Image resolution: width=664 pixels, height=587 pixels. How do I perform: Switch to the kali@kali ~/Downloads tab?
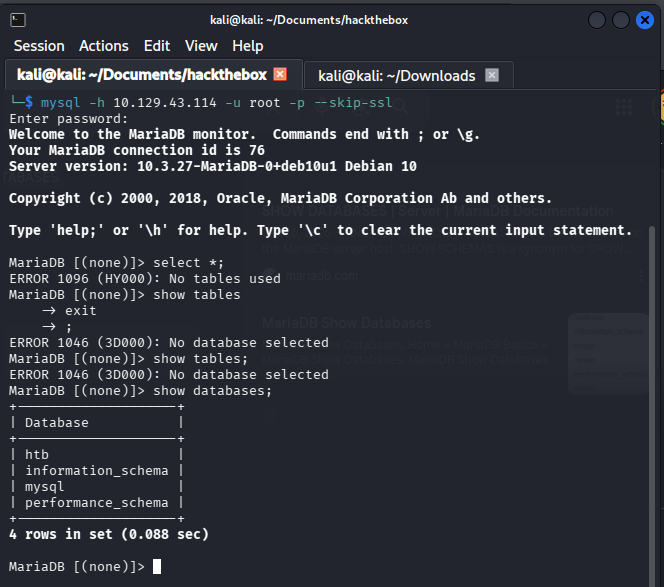[396, 76]
